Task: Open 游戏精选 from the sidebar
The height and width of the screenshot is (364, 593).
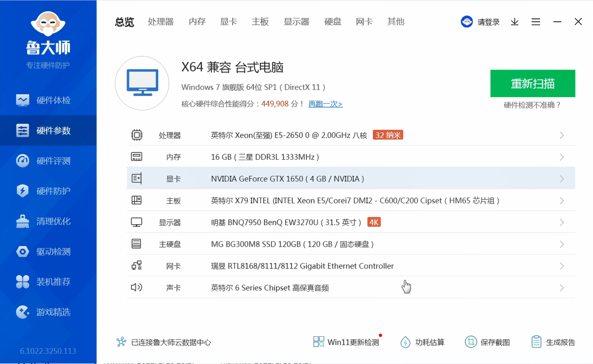Action: click(48, 312)
